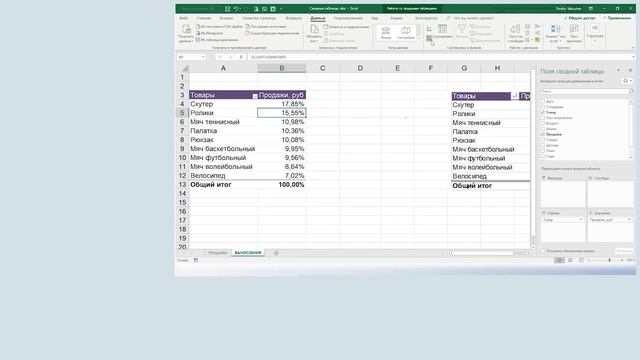This screenshot has height=360, width=640.
Task: Switch to Page Layout view icon
Action: pos(570,260)
